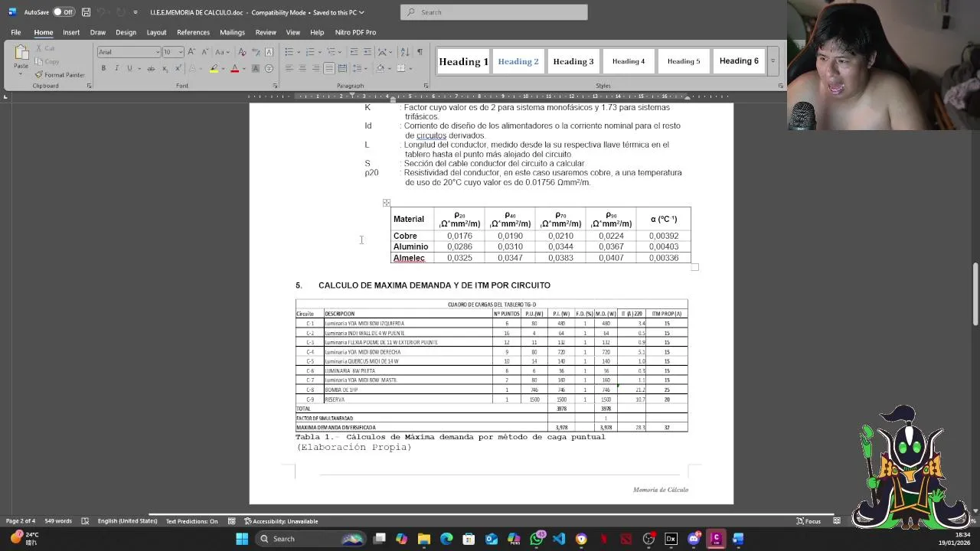This screenshot has height=551, width=980.
Task: Apply Italic formatting
Action: (116, 68)
